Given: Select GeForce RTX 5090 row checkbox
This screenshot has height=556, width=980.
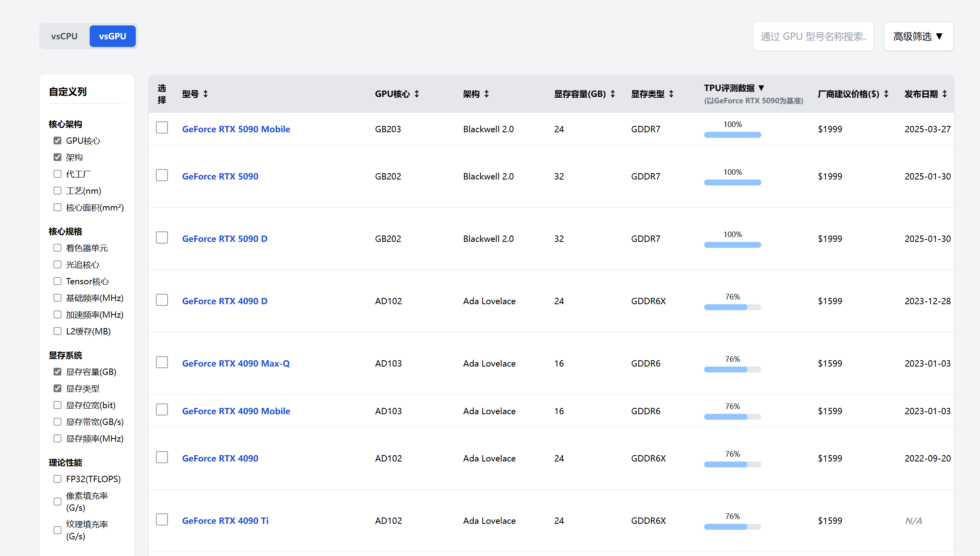Looking at the screenshot, I should [x=162, y=175].
